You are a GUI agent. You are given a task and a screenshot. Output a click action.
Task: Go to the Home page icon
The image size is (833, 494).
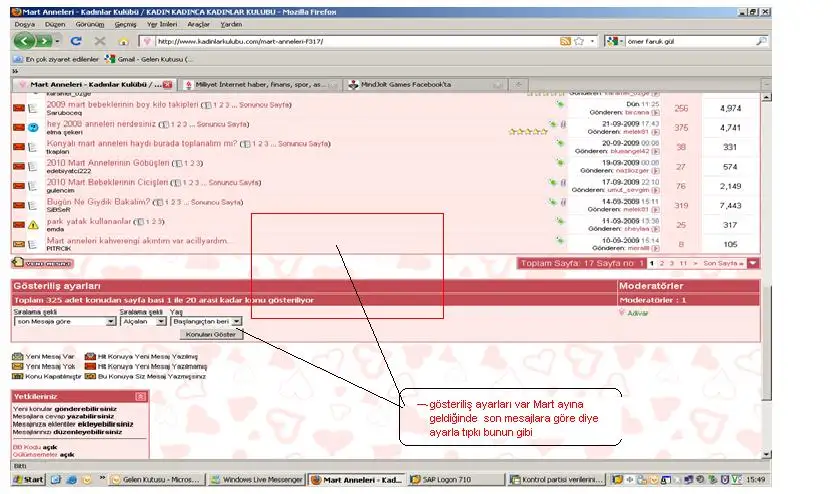(123, 42)
